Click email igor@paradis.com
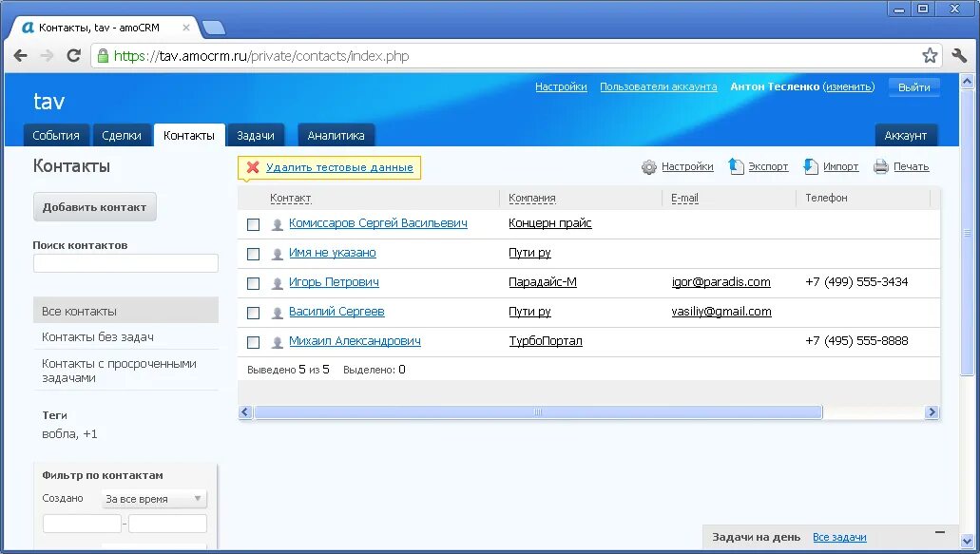The width and height of the screenshot is (980, 554). 721,281
